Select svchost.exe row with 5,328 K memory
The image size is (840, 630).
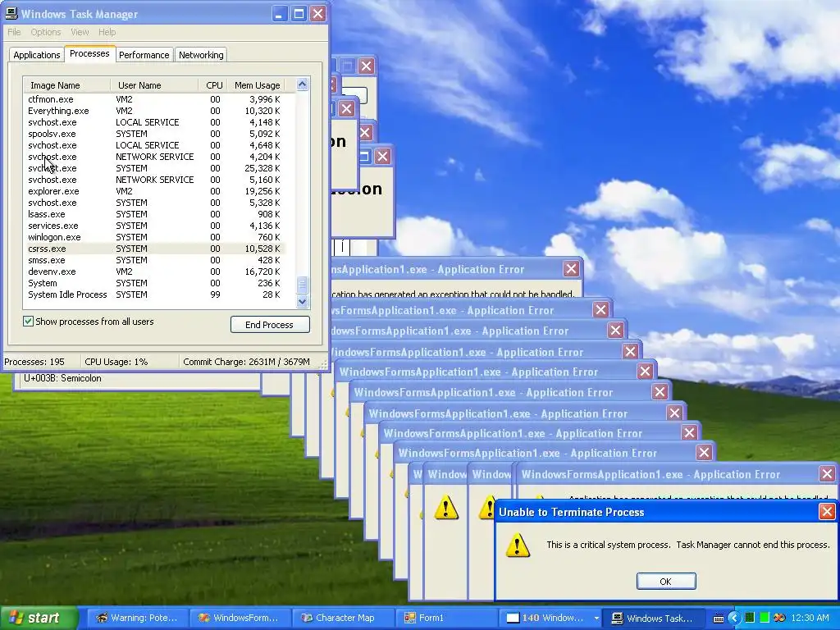(155, 203)
